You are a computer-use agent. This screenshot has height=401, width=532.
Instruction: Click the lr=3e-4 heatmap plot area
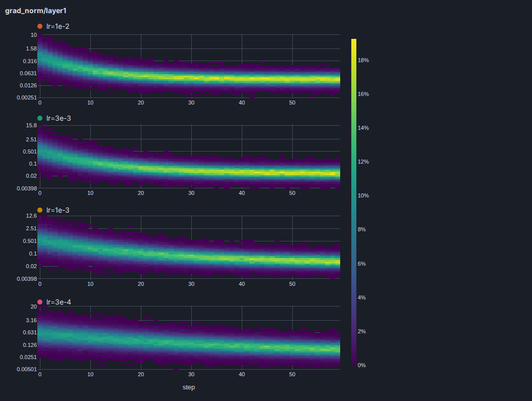click(x=190, y=338)
